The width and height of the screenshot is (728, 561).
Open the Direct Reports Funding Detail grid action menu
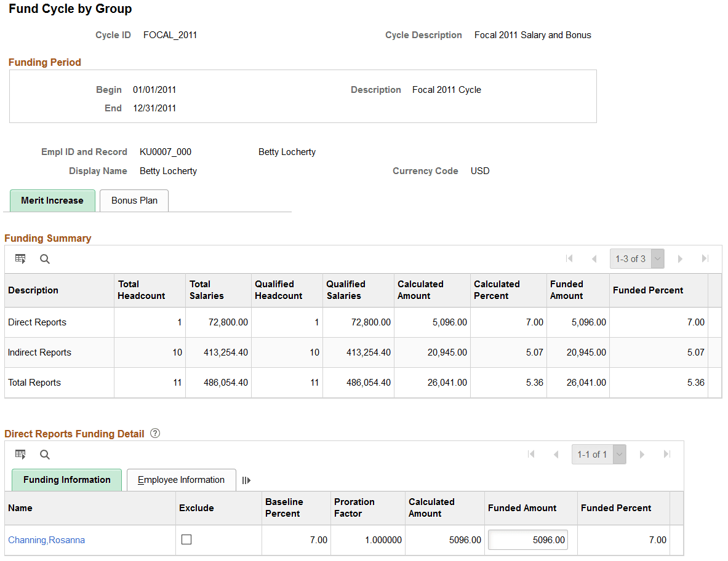[x=20, y=454]
